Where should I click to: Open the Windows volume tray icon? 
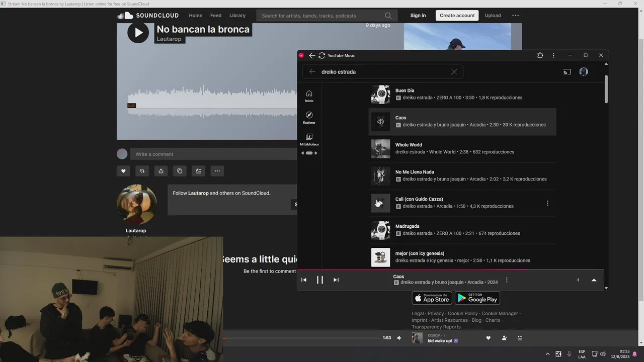(603, 354)
